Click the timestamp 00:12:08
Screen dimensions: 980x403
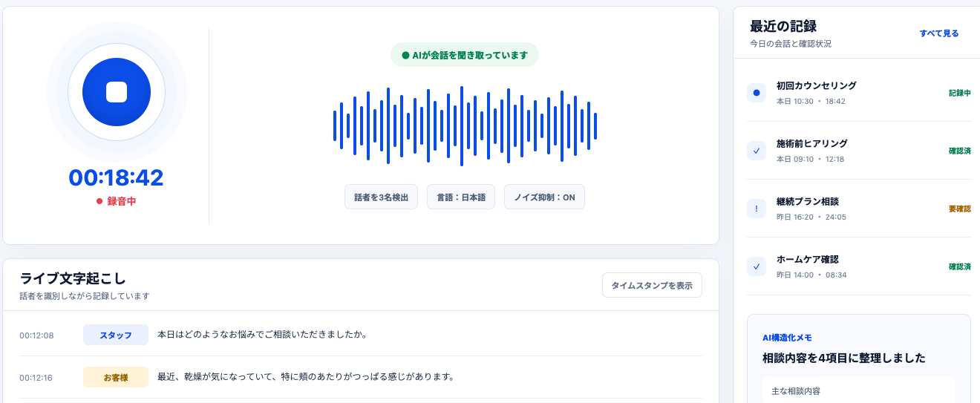(x=36, y=335)
